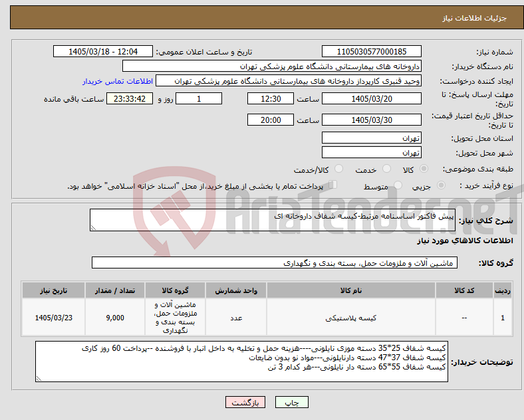Click the buyer organization name field
This screenshot has height=420, width=524.
(272, 66)
